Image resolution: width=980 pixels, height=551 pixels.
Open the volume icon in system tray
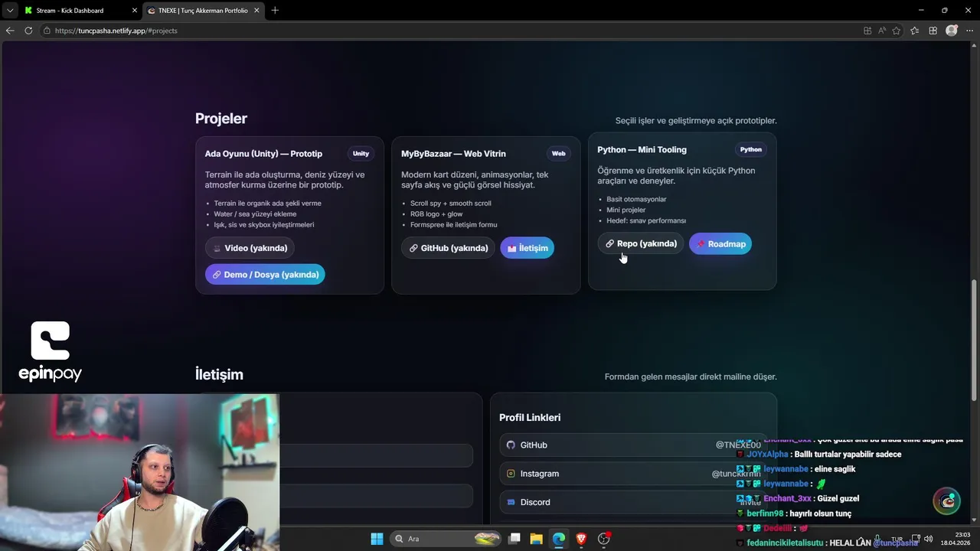[x=928, y=539]
